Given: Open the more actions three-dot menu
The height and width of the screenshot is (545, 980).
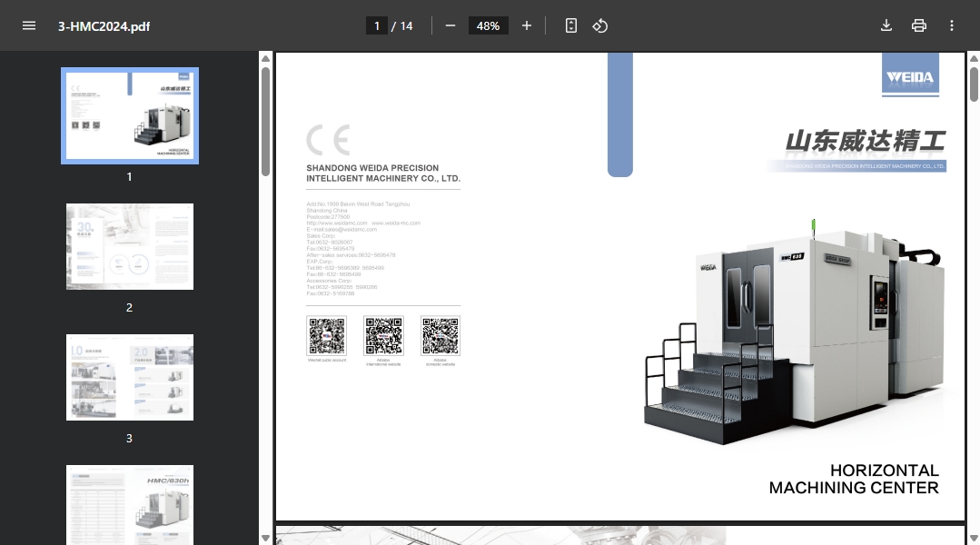Looking at the screenshot, I should (952, 25).
